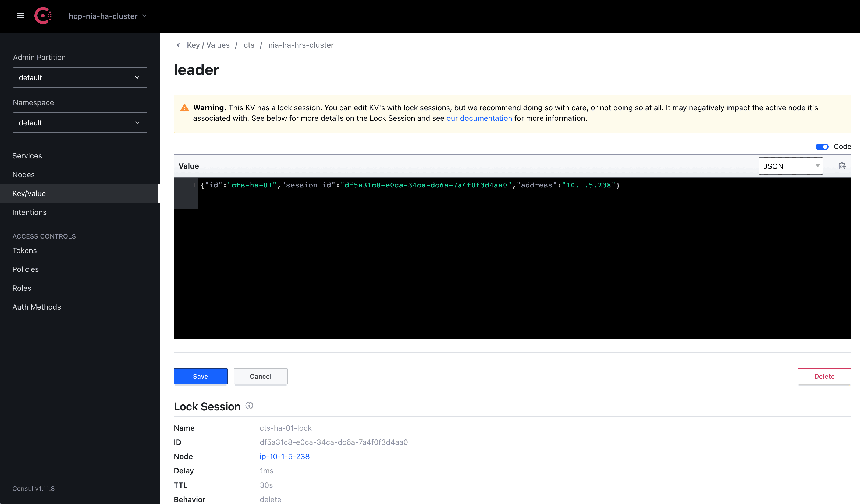Open the Admin Partition dropdown
Viewport: 860px width, 504px height.
(x=80, y=77)
